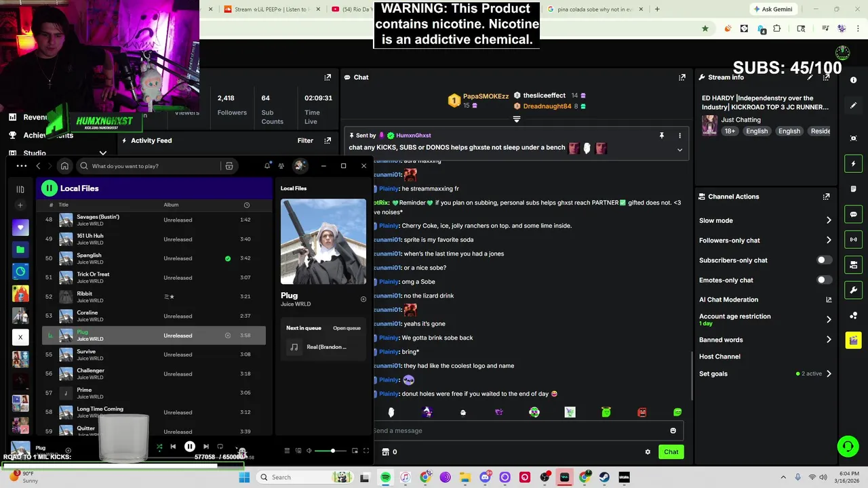
Task: Skip to next track in Spotify
Action: click(x=206, y=447)
